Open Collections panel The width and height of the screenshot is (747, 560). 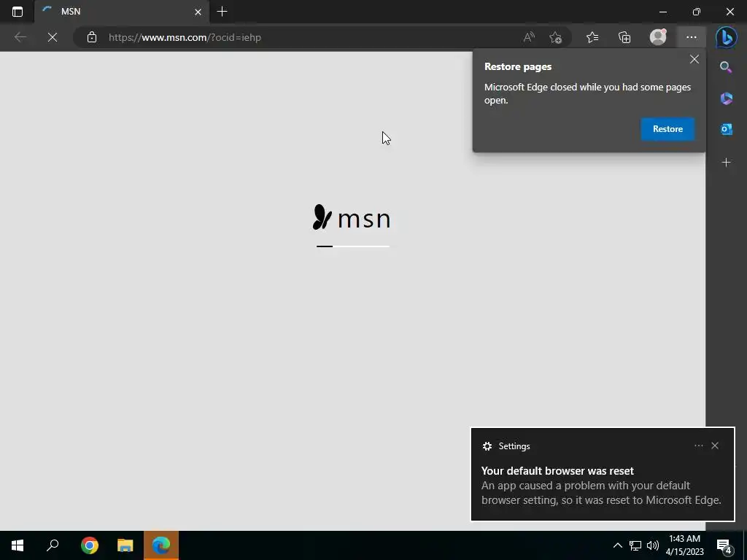[x=624, y=37]
